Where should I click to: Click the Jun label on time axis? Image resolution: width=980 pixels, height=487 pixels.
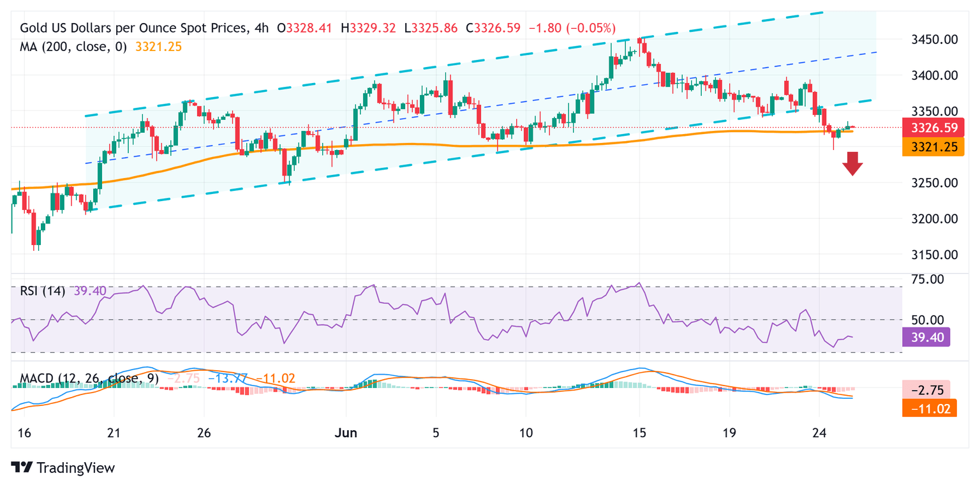[x=345, y=433]
